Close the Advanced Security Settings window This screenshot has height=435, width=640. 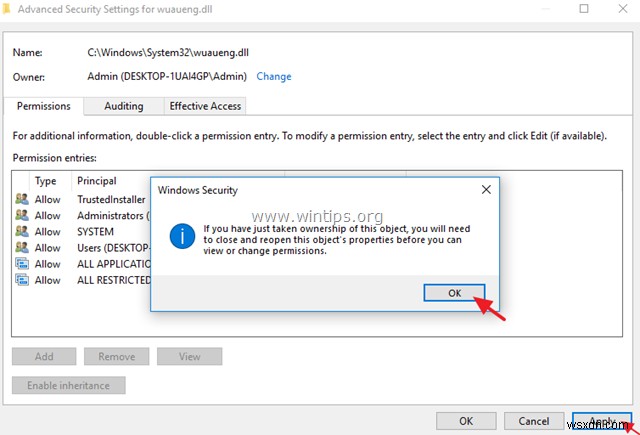click(623, 9)
